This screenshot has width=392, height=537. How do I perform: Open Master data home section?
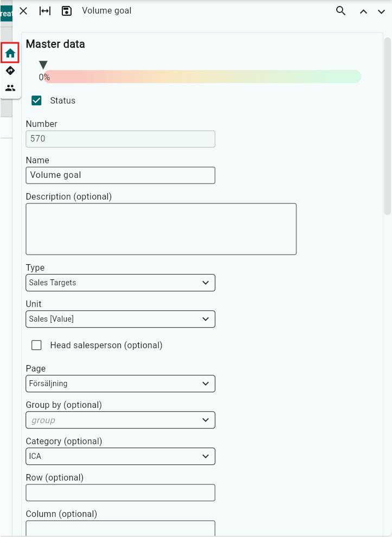point(10,53)
